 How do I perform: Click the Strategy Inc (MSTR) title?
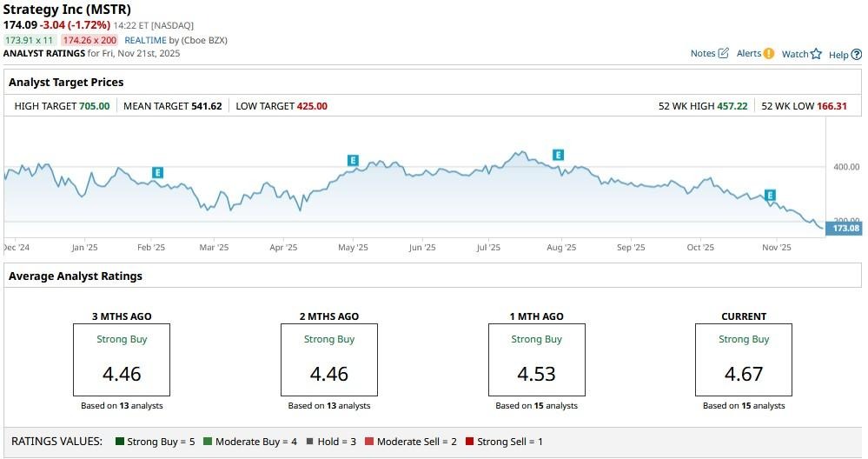point(67,10)
